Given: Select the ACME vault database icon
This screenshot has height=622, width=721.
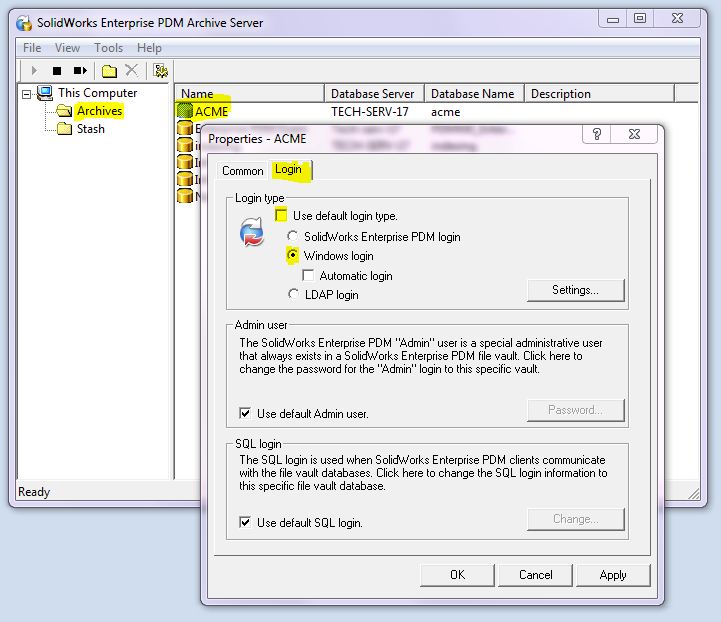Looking at the screenshot, I should tap(184, 112).
